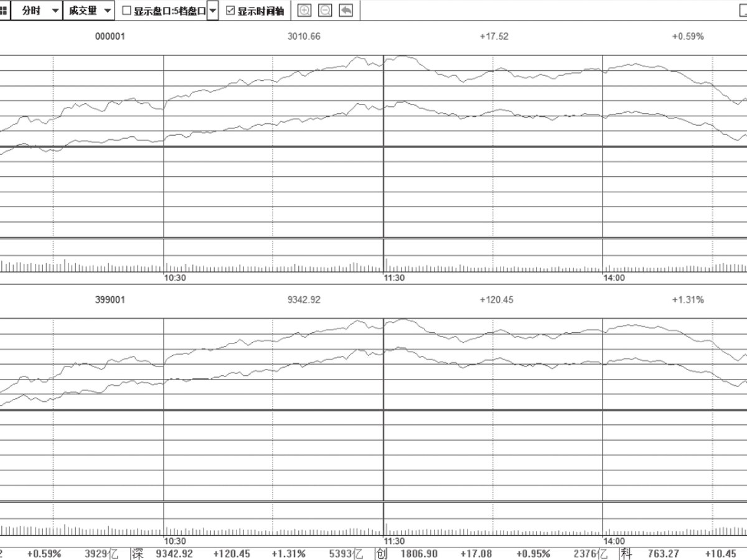Image resolution: width=747 pixels, height=560 pixels.
Task: Click the 5393亿 turnover in the status bar
Action: [x=345, y=554]
